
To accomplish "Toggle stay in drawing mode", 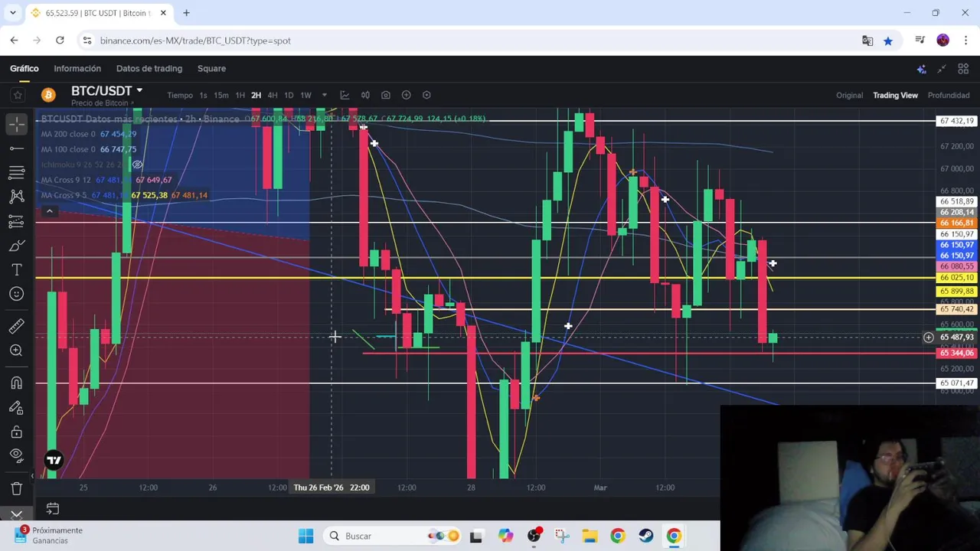I will pyautogui.click(x=17, y=407).
